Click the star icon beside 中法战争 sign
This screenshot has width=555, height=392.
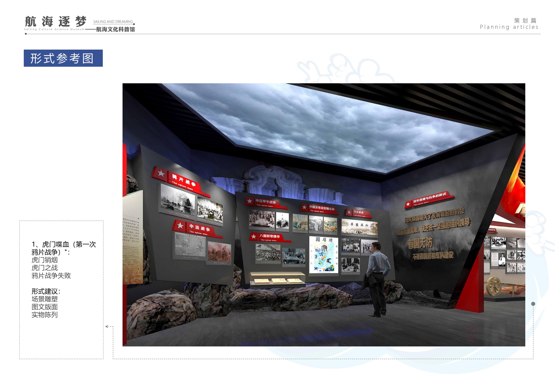[180, 225]
